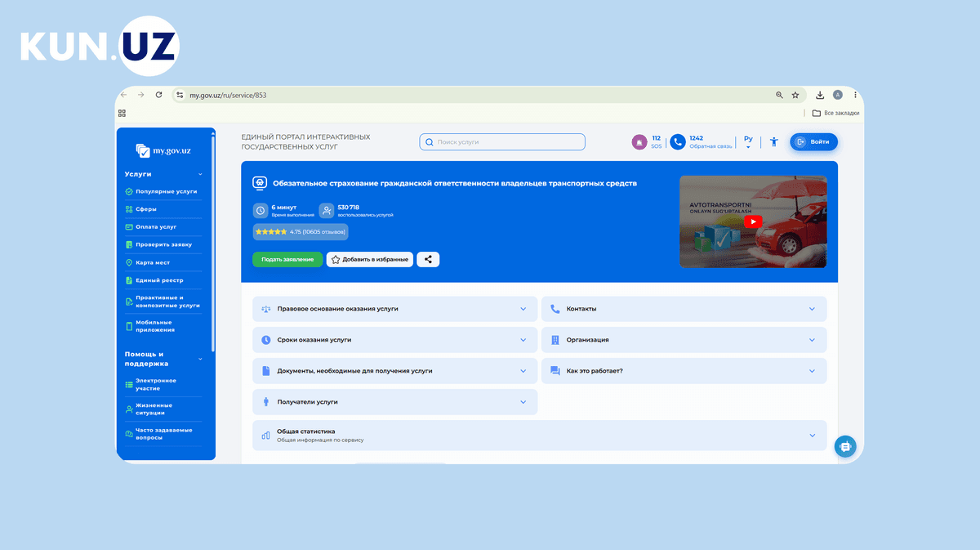Go back using the browser back arrow
The width and height of the screenshot is (980, 550).
coord(123,95)
